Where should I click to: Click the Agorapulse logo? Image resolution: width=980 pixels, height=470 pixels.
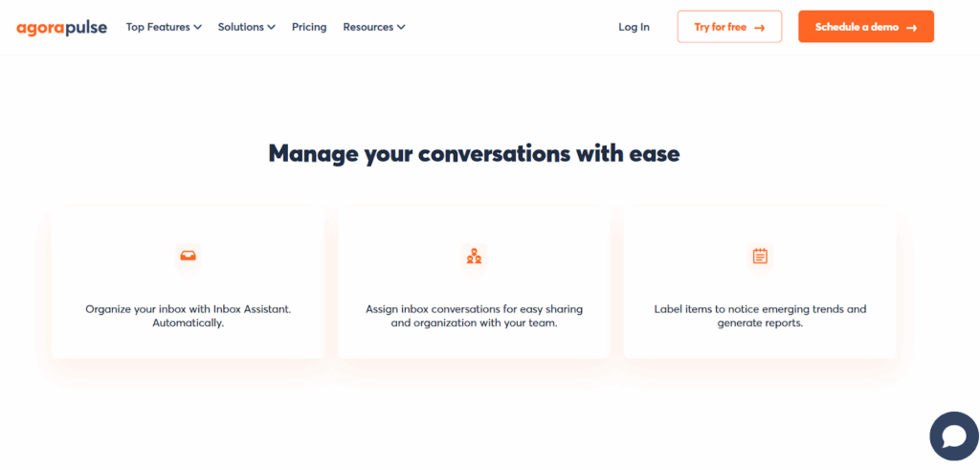[x=62, y=28]
